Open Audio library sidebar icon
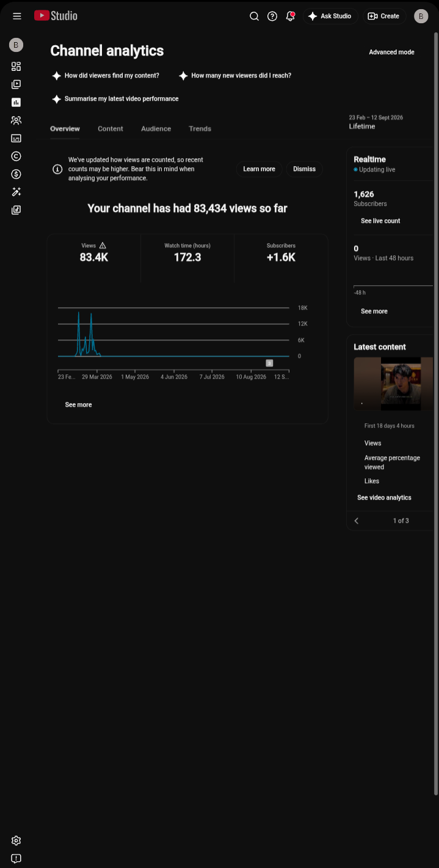Screen dimensions: 439x868 point(16,210)
